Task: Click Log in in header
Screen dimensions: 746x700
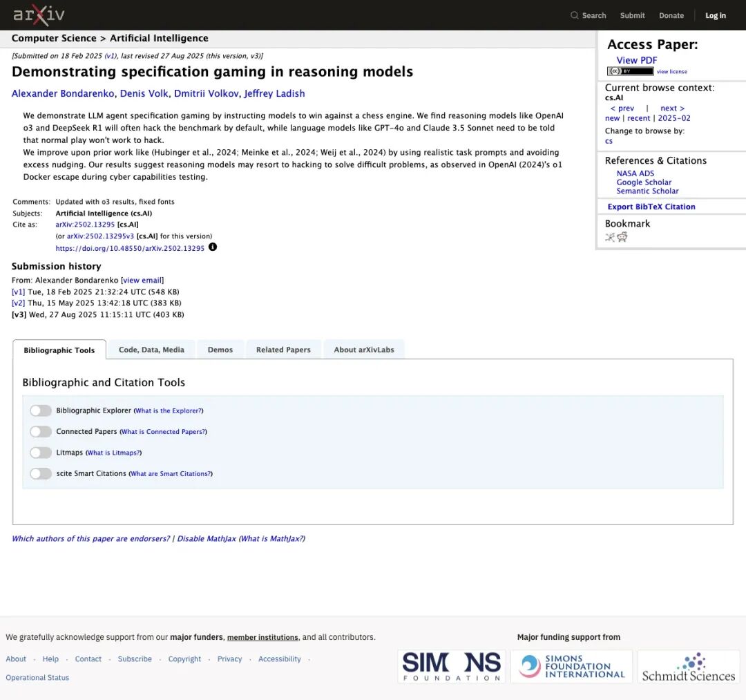Action: pos(716,16)
